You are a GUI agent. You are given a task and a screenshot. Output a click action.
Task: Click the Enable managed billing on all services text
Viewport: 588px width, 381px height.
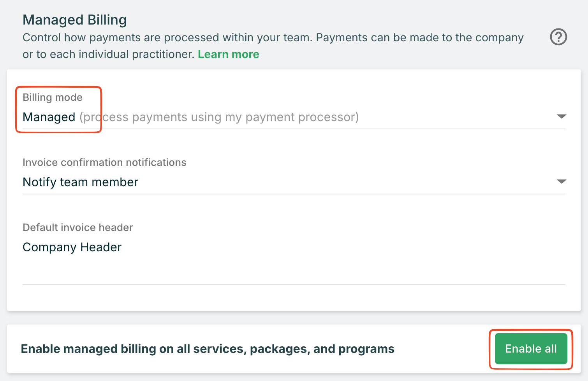[208, 349]
